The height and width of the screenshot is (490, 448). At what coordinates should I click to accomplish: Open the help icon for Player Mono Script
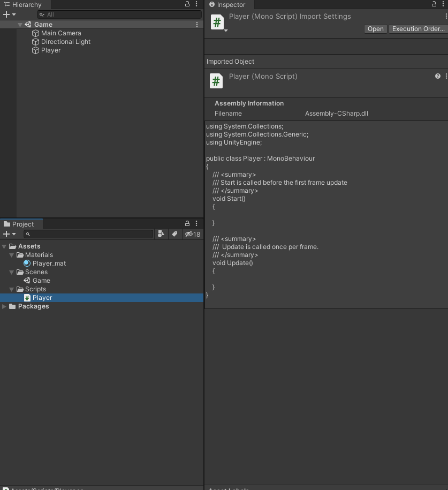tap(438, 76)
